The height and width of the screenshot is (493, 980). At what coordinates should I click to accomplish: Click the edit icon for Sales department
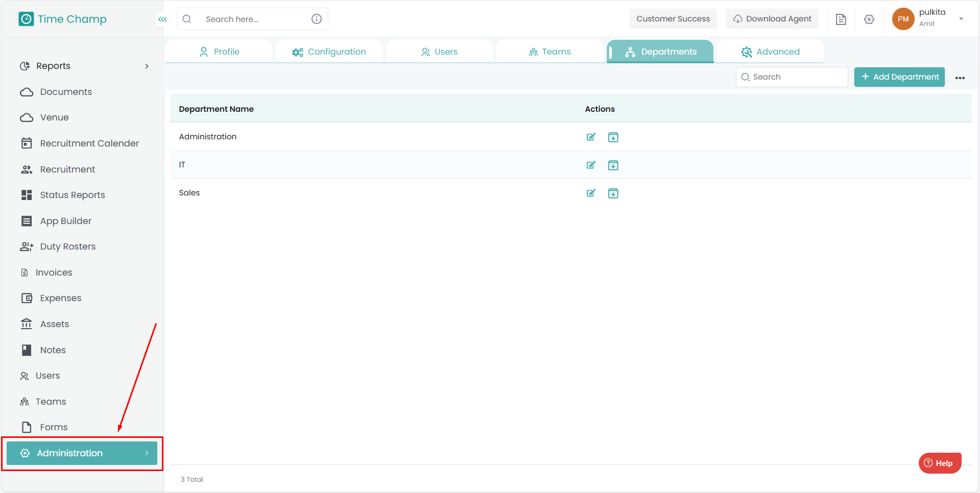tap(591, 193)
